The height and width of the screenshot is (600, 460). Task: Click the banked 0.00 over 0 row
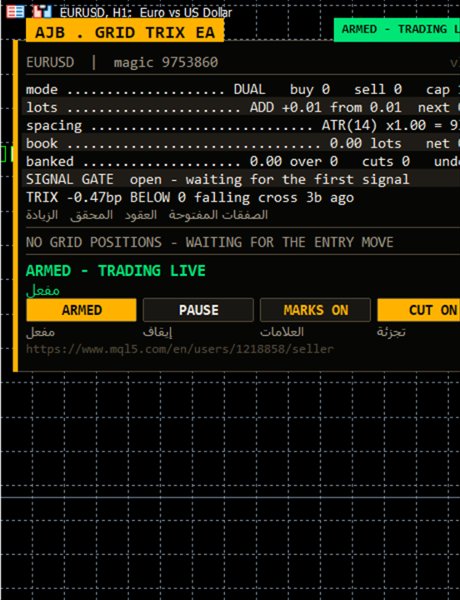[x=243, y=161]
